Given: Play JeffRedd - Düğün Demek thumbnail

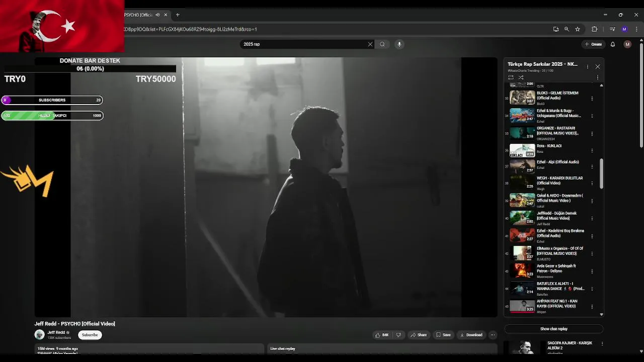Looking at the screenshot, I should point(522,218).
